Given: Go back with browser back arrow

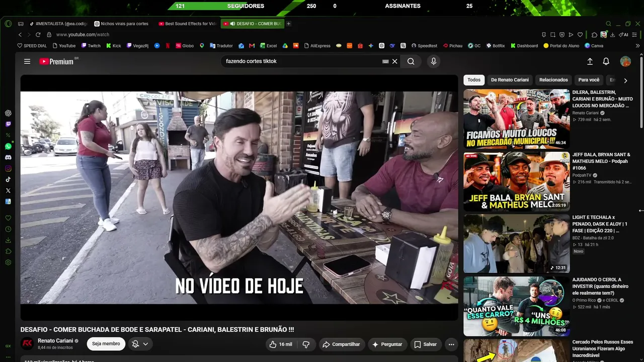Looking at the screenshot, I should (x=20, y=35).
